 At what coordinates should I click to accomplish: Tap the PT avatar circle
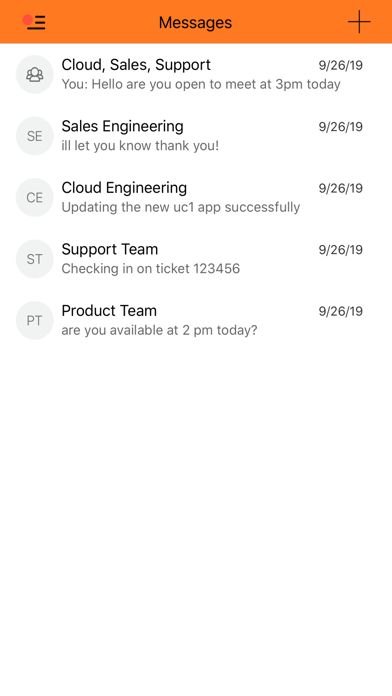[x=35, y=320]
